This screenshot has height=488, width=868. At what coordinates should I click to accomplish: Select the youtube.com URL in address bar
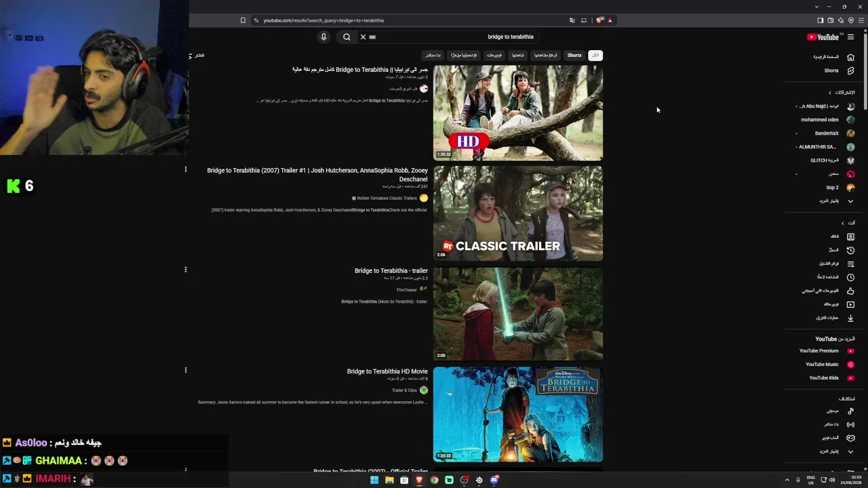click(x=323, y=20)
